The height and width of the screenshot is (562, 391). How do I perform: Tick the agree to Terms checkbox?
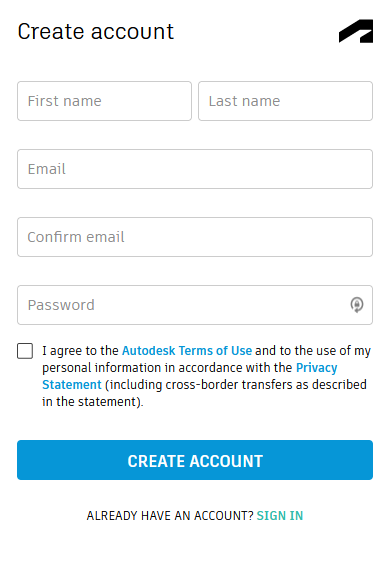pyautogui.click(x=25, y=351)
